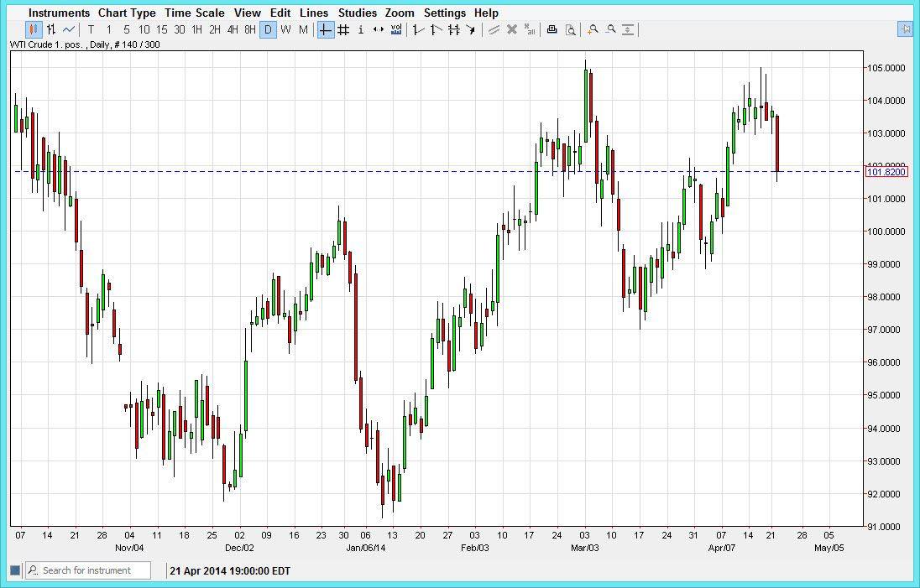Click the zoom out magnifier icon
This screenshot has width=920, height=588.
click(611, 29)
